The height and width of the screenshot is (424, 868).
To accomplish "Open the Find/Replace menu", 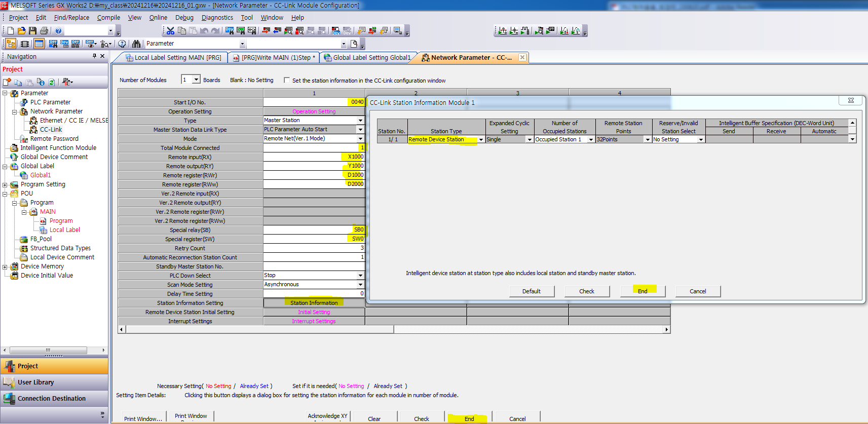I will point(71,17).
